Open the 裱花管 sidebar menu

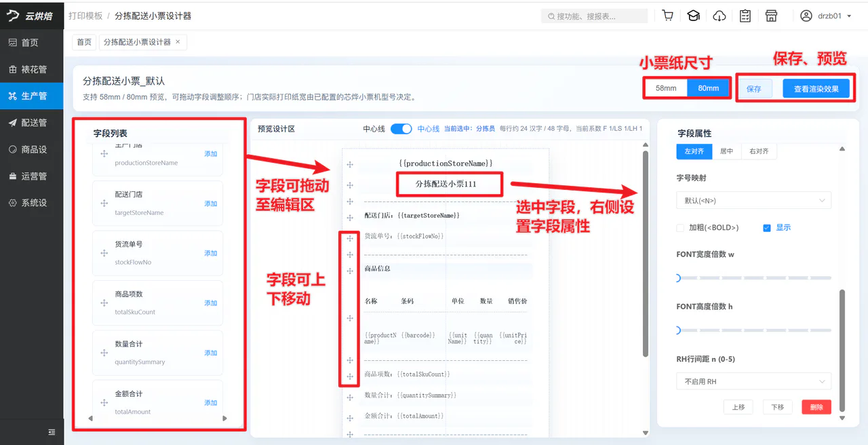point(32,69)
